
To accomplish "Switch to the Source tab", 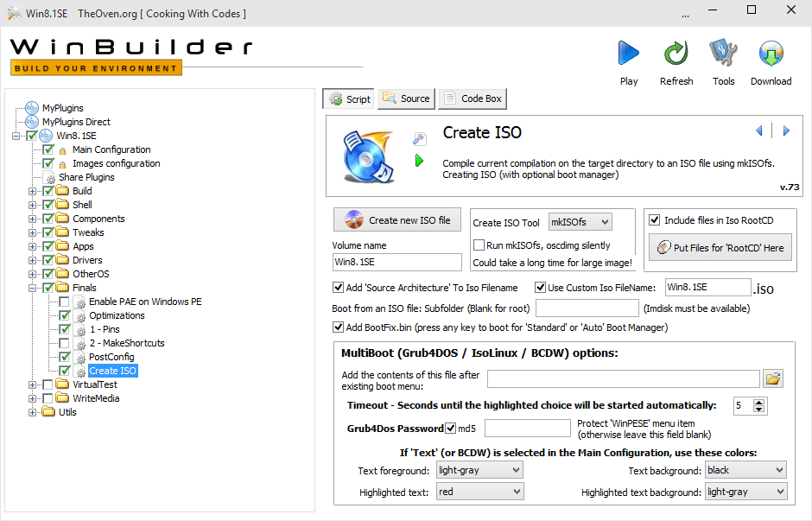I will [407, 98].
